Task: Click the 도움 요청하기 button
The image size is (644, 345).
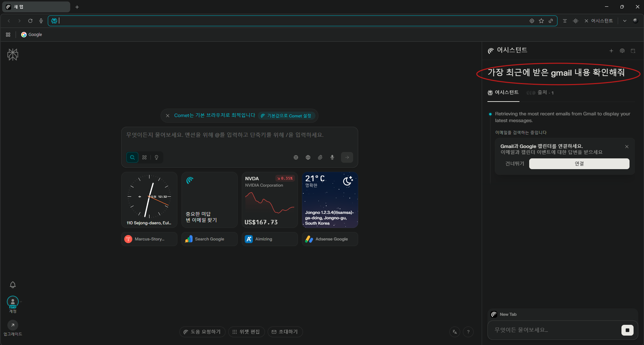Action: 202,332
